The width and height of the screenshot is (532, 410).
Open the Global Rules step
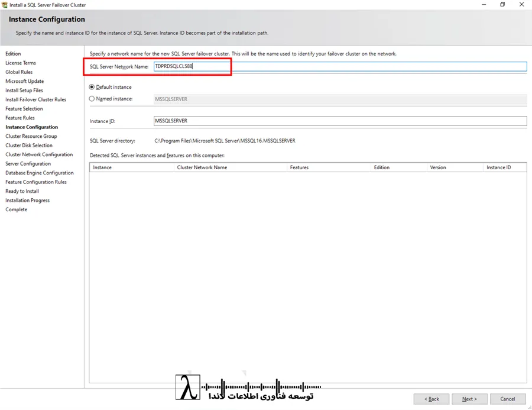(19, 72)
